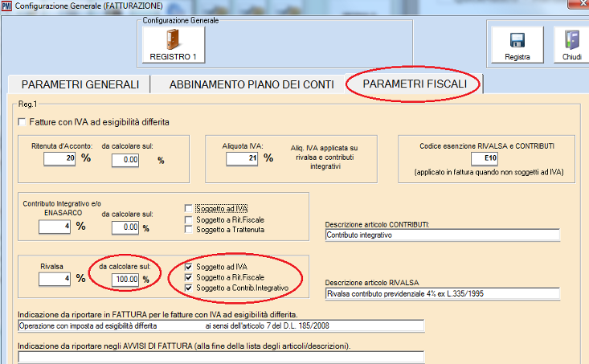Click the Contributo Integrativo percentage field

click(x=55, y=227)
